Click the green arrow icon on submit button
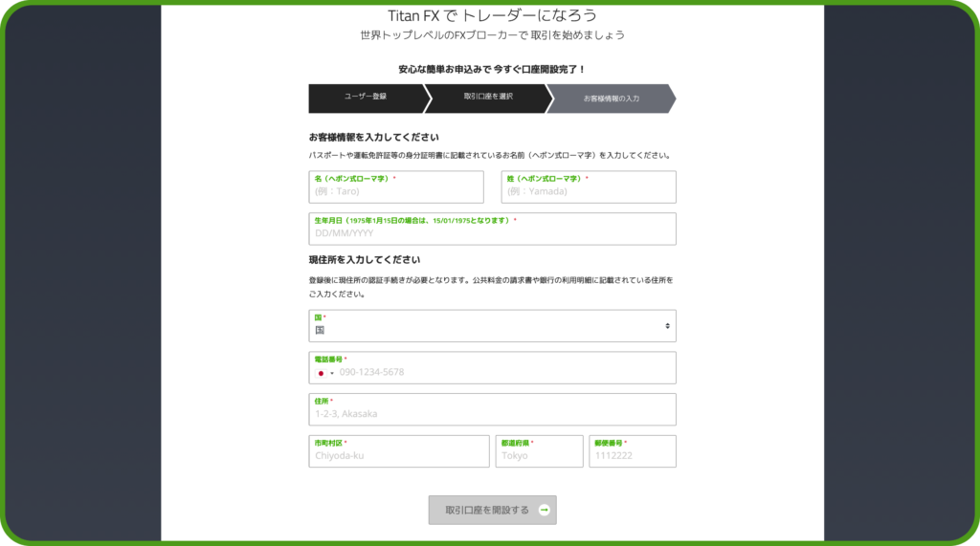 [545, 510]
